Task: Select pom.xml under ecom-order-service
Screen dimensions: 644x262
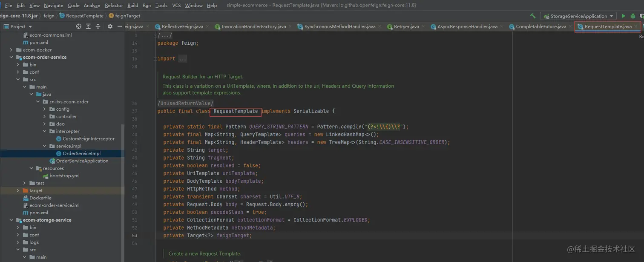Action: tap(39, 213)
